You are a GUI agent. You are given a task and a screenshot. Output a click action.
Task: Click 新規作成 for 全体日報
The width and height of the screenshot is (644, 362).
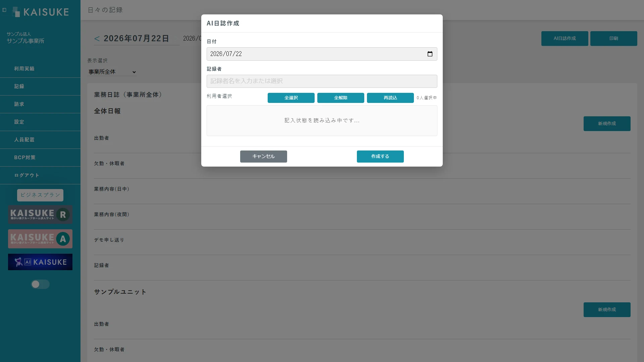[607, 124]
